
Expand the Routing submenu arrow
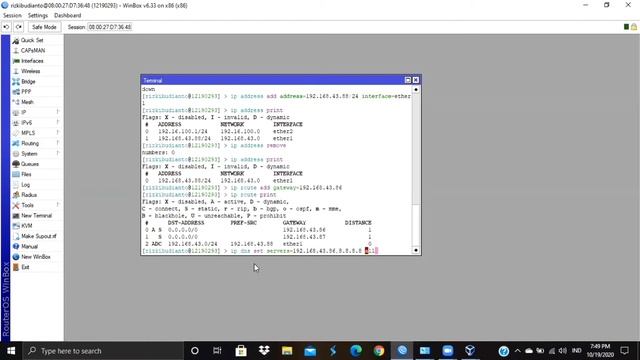pos(58,143)
